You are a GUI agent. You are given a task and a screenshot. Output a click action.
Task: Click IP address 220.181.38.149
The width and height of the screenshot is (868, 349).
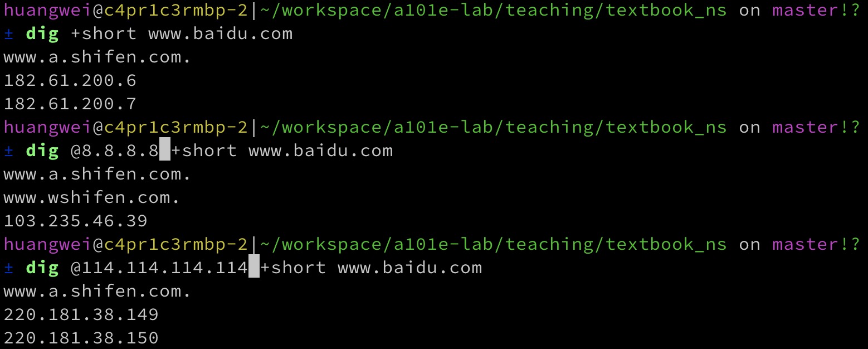click(81, 314)
